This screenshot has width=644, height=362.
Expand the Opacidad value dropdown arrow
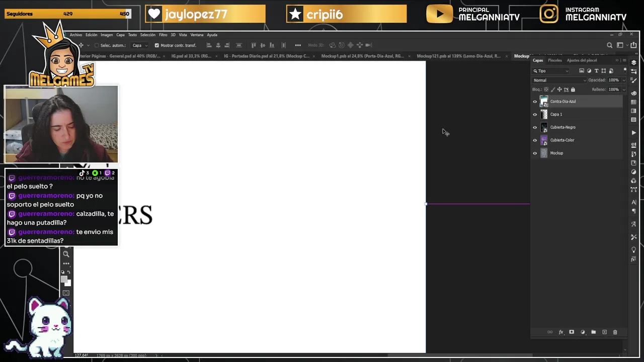click(624, 80)
